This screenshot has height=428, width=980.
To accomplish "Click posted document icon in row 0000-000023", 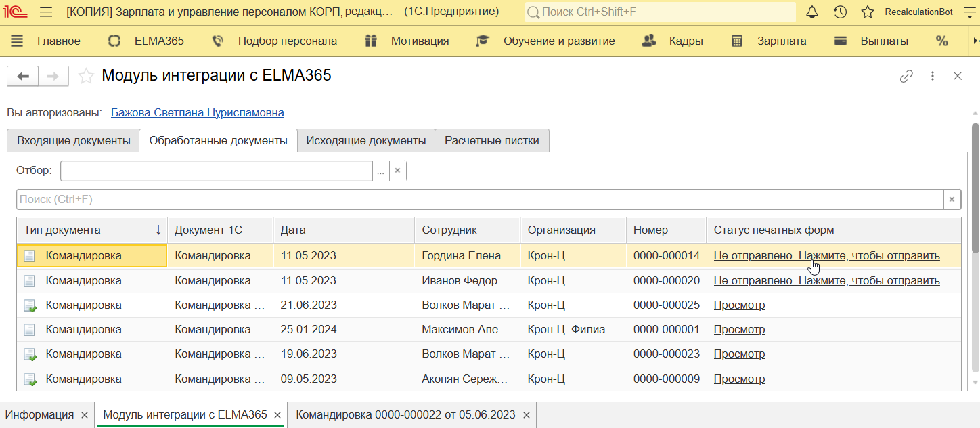I will (x=30, y=354).
